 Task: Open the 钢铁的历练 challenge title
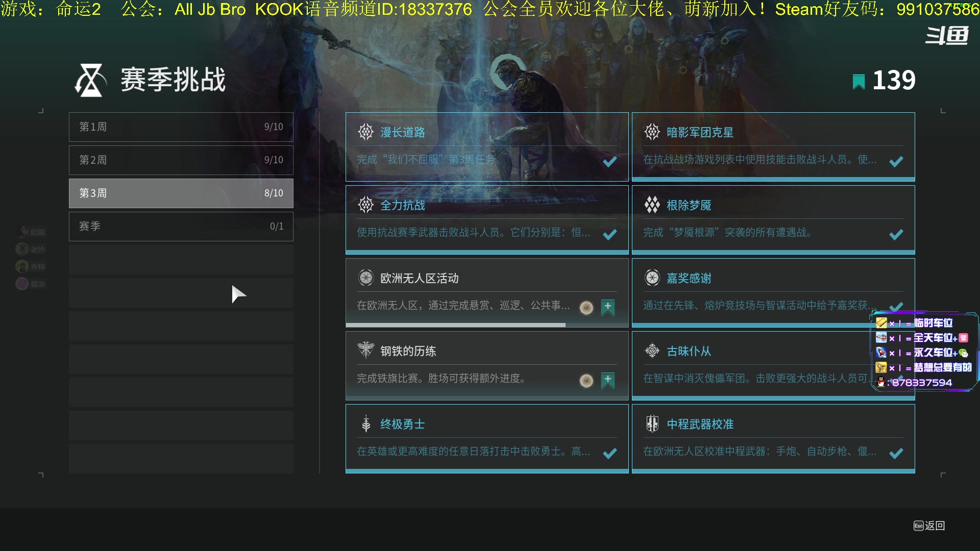pyautogui.click(x=408, y=352)
